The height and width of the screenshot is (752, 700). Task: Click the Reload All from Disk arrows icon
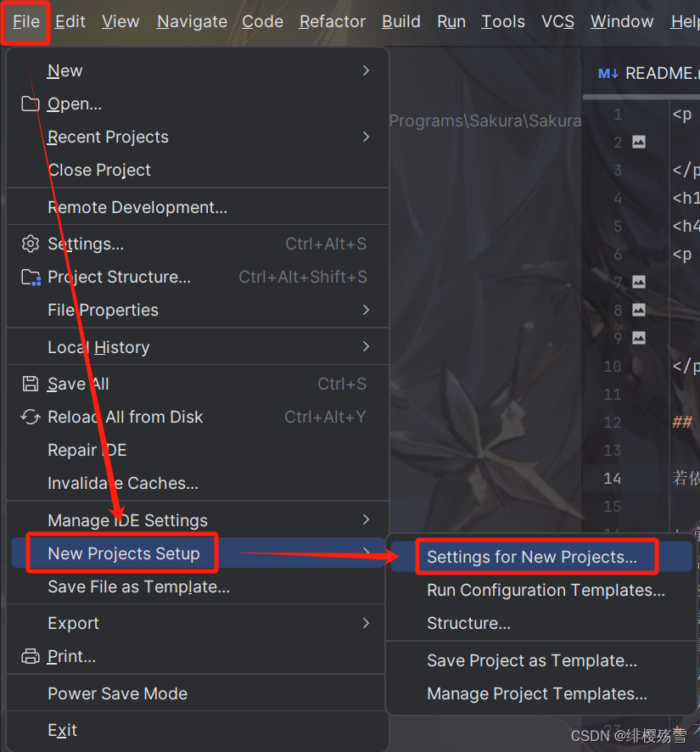point(31,417)
